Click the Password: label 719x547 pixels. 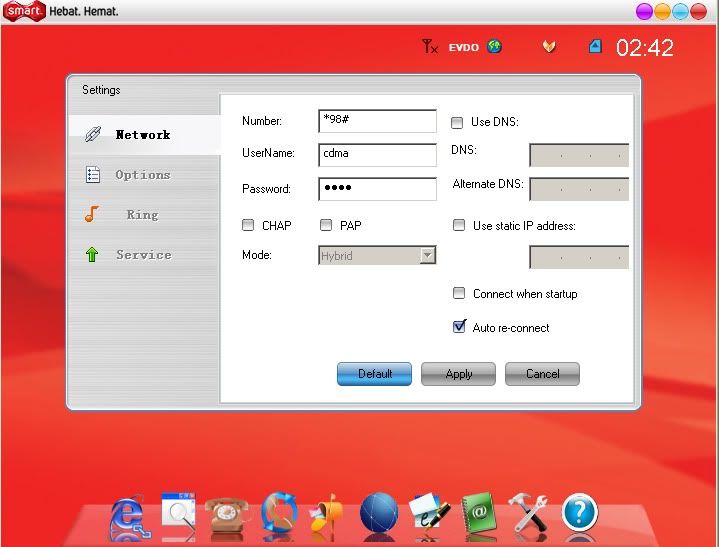(x=266, y=189)
